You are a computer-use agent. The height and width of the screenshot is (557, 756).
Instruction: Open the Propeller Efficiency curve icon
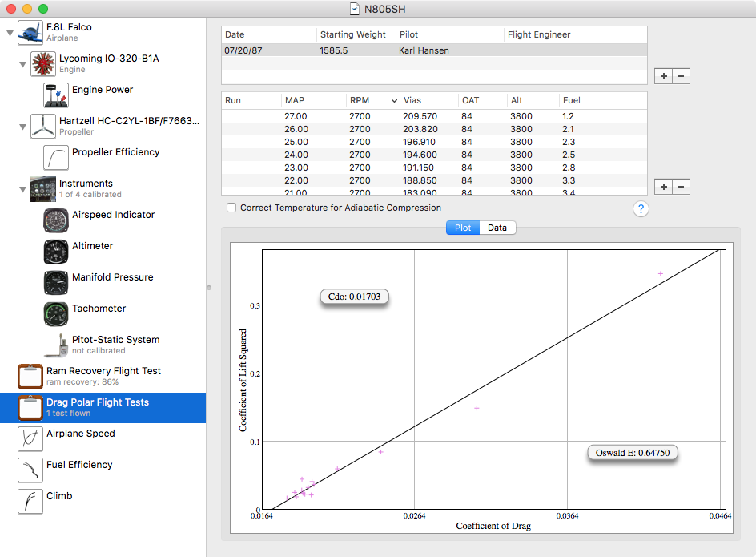56,158
